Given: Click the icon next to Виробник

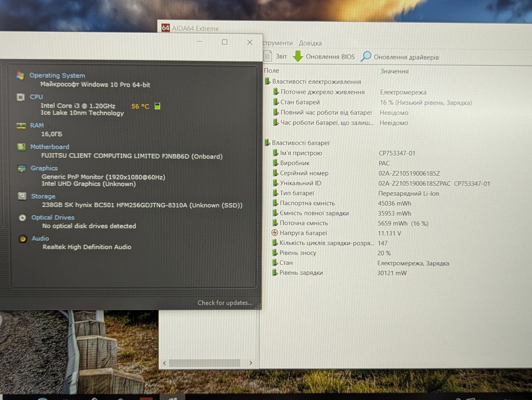Looking at the screenshot, I should tap(275, 163).
